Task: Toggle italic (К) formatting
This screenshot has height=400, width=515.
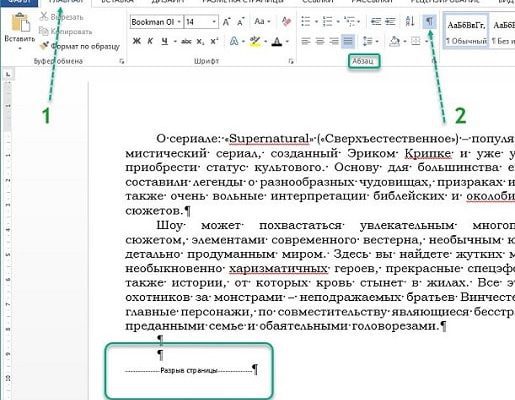Action: [x=150, y=41]
